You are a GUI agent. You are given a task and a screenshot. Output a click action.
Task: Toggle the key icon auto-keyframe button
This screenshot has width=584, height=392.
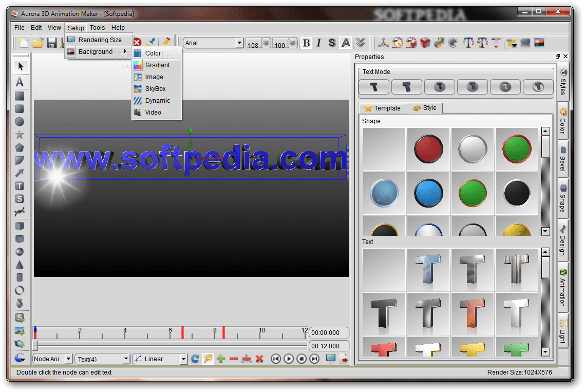point(208,359)
